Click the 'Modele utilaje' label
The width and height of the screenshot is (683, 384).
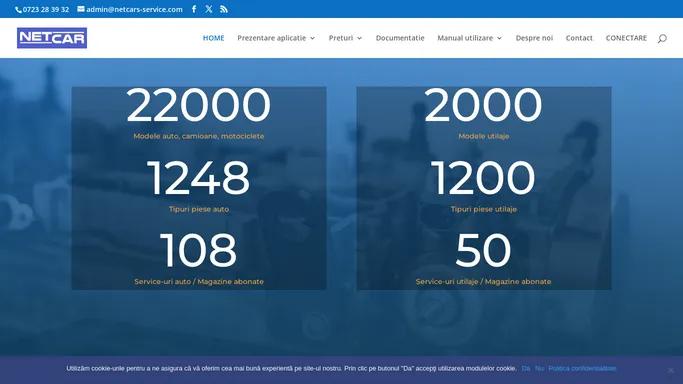484,136
